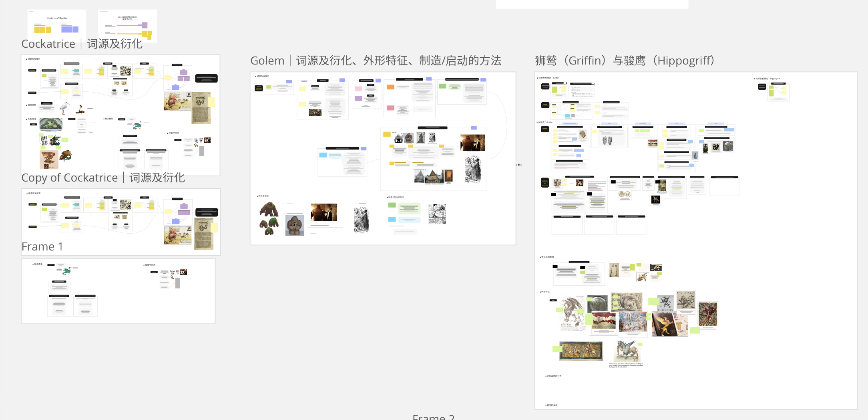Screen dimensions: 868x420
Task: Click the dark griffin statue photo below the coins
Action: pos(655,200)
